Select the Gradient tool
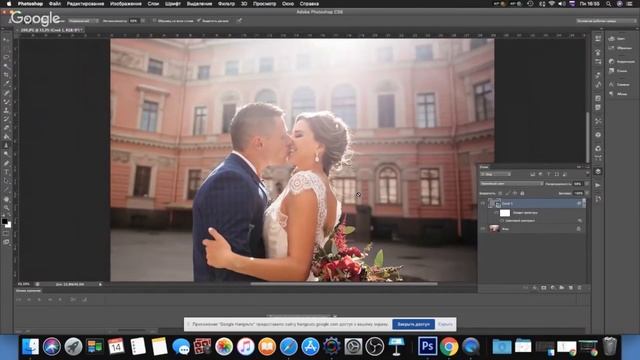 [x=6, y=137]
